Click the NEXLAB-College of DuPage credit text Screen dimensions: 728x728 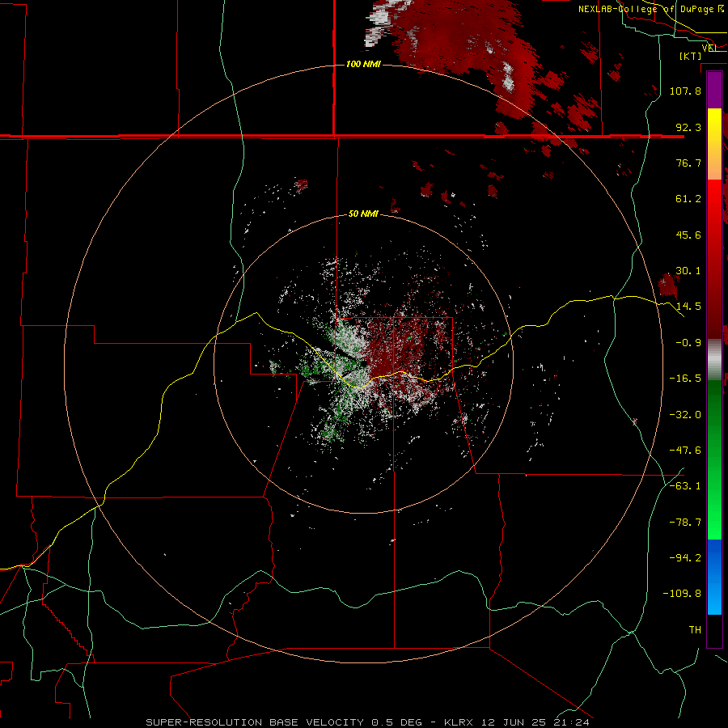coord(651,9)
